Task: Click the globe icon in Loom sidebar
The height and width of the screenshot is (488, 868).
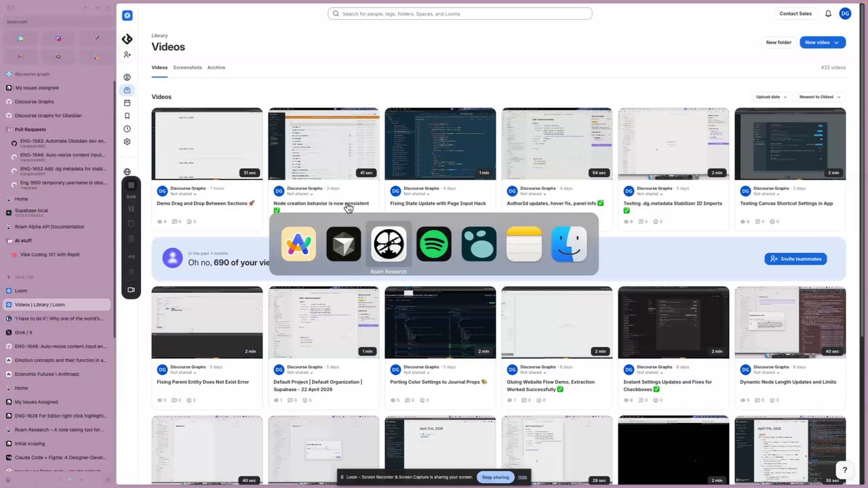Action: [127, 171]
